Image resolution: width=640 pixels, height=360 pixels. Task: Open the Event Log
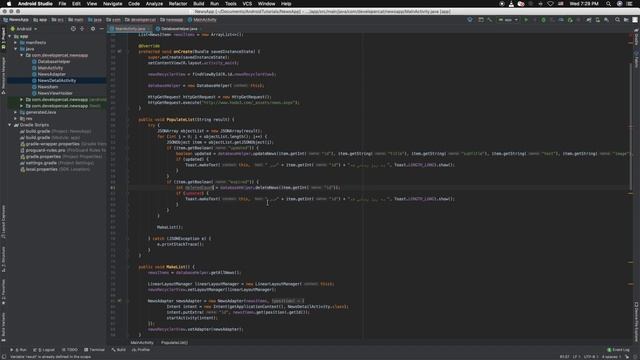618,350
